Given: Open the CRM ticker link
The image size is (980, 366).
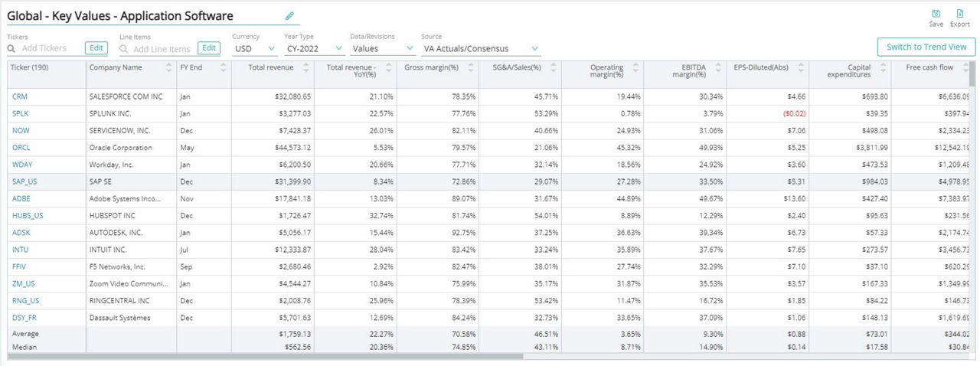Looking at the screenshot, I should [20, 96].
